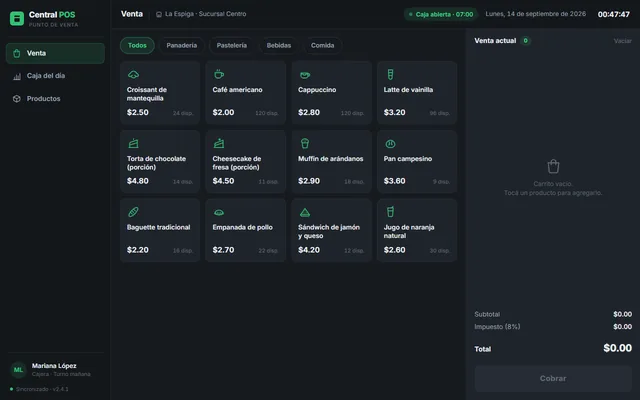Filter products by Panadería
This screenshot has height=400, width=640.
pos(182,45)
